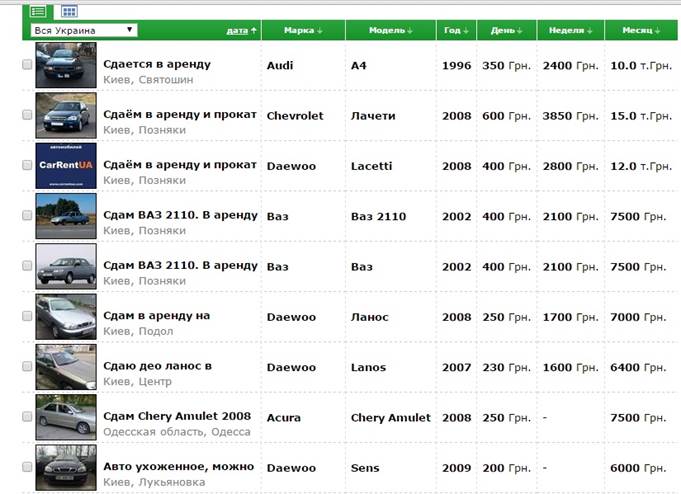
Task: Open the 'Сдается в аренду' Audi listing
Action: point(157,64)
